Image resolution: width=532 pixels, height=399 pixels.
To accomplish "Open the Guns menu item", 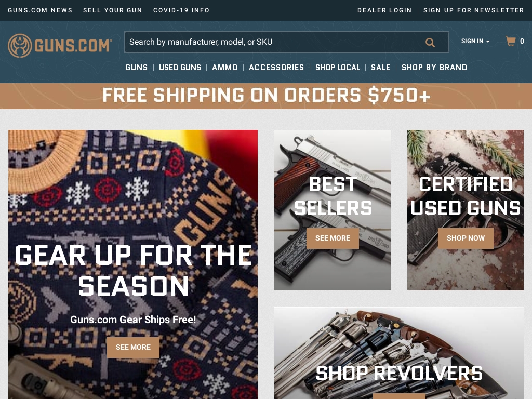I will click(137, 68).
